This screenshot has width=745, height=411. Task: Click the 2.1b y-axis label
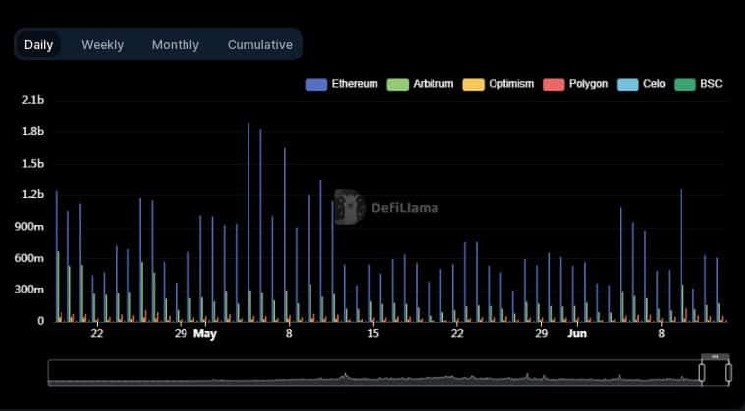[x=32, y=101]
